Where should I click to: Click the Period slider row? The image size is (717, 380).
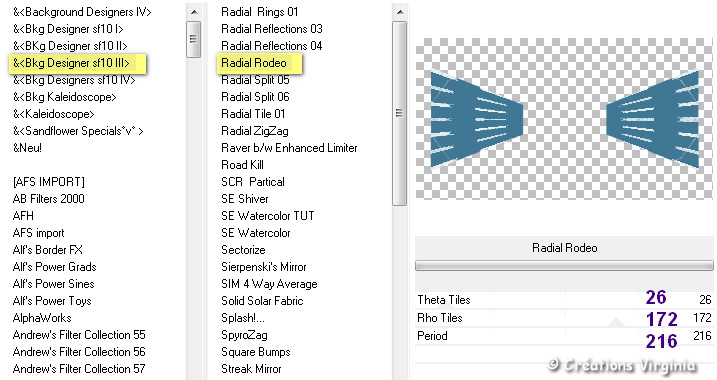pyautogui.click(x=564, y=336)
